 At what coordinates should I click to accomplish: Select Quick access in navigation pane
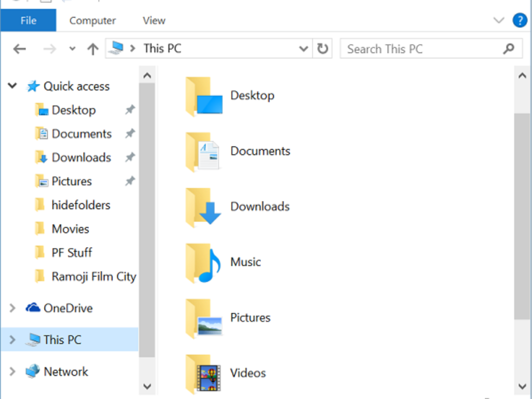(76, 86)
